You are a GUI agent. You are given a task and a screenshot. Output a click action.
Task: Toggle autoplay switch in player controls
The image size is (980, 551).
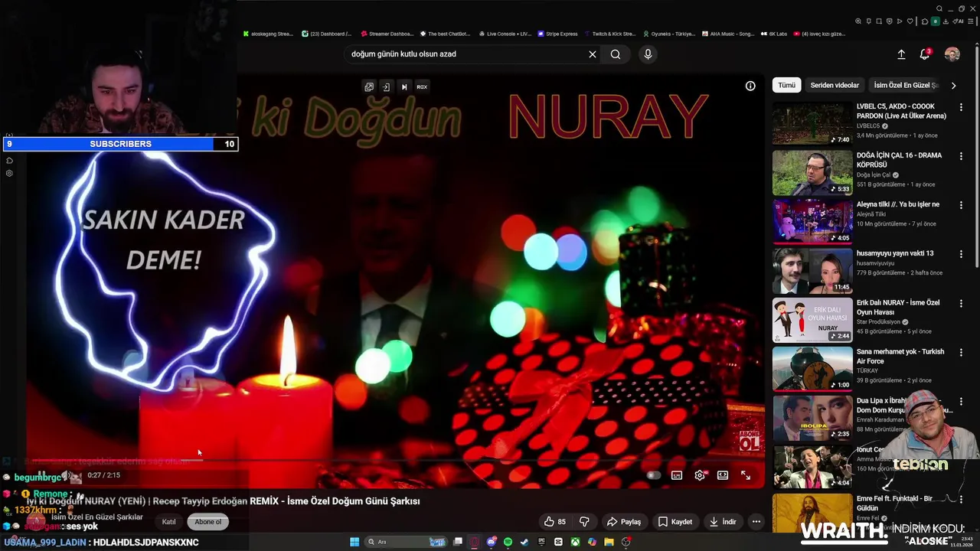pos(653,475)
